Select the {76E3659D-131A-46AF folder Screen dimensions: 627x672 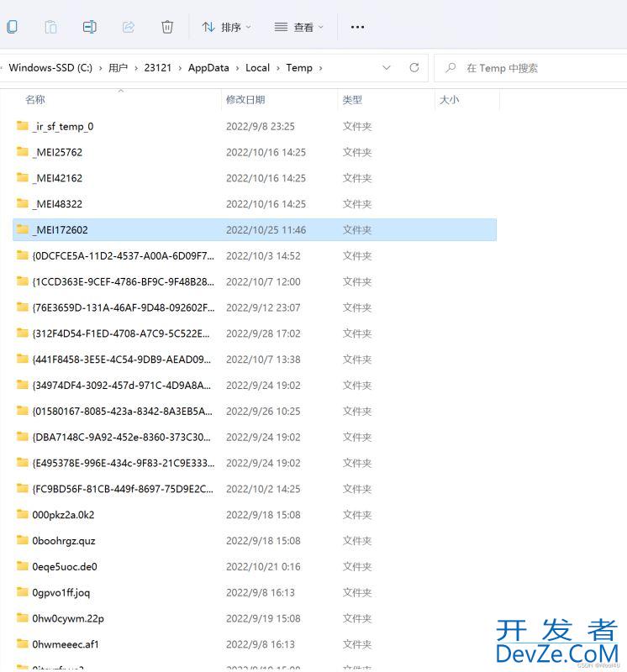pyautogui.click(x=255, y=307)
